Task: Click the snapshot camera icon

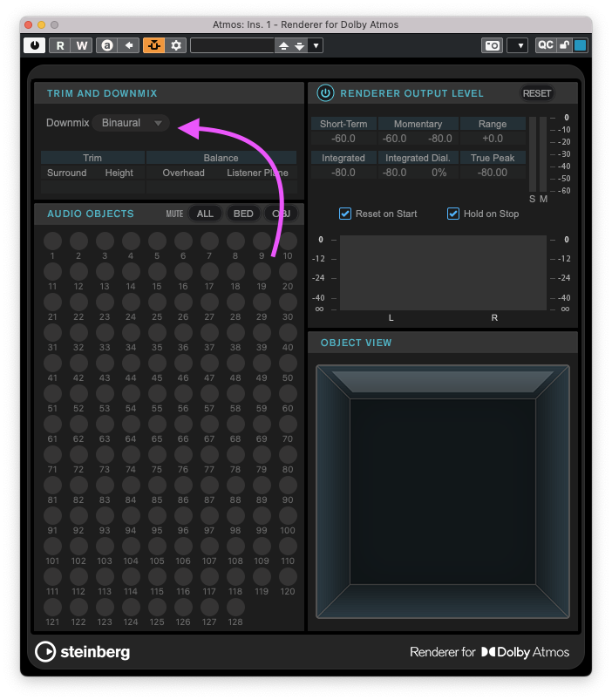Action: tap(493, 45)
